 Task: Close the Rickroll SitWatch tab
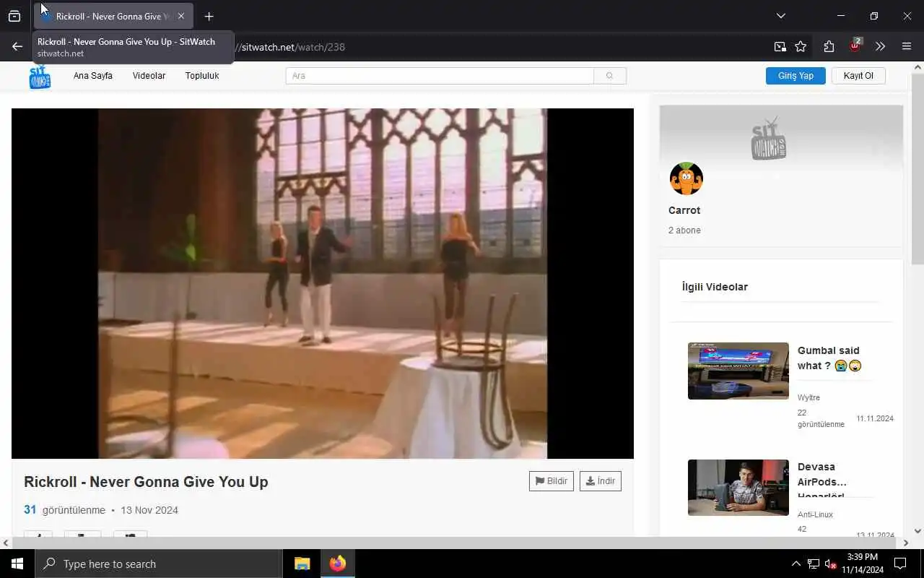pyautogui.click(x=181, y=16)
